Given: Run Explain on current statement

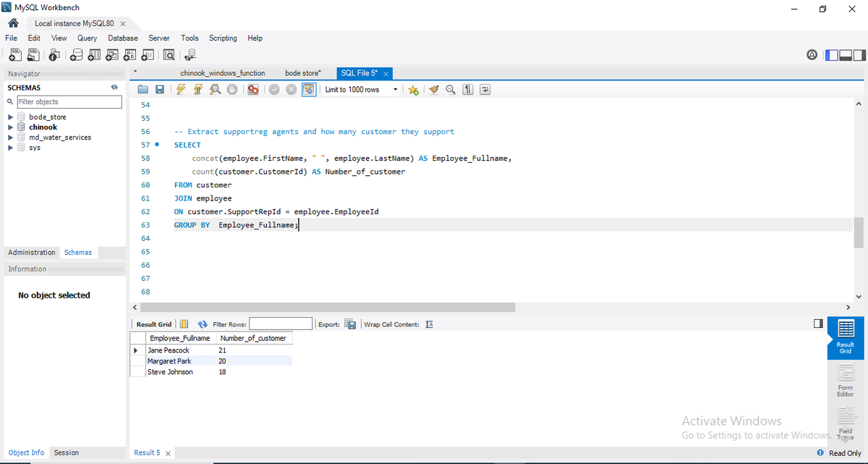Looking at the screenshot, I should pyautogui.click(x=215, y=90).
